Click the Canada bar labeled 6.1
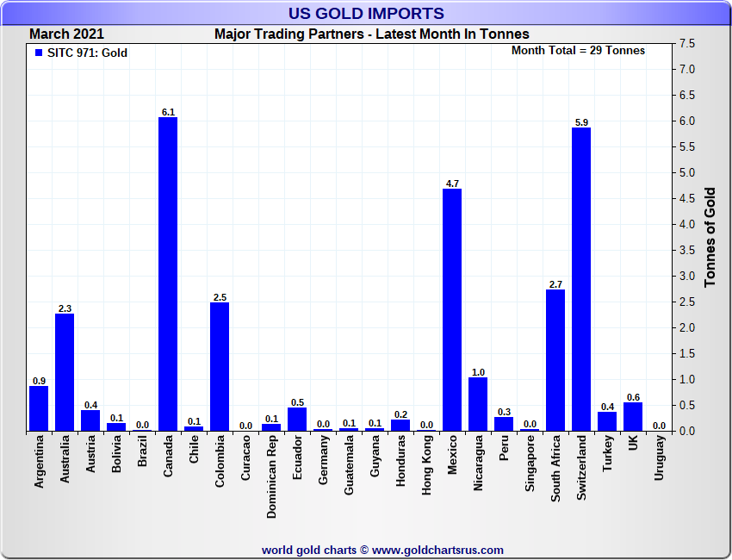 (x=168, y=274)
